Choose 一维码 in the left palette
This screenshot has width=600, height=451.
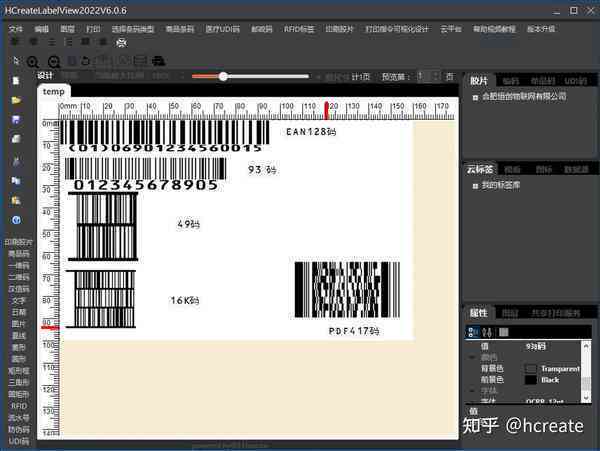[x=18, y=265]
